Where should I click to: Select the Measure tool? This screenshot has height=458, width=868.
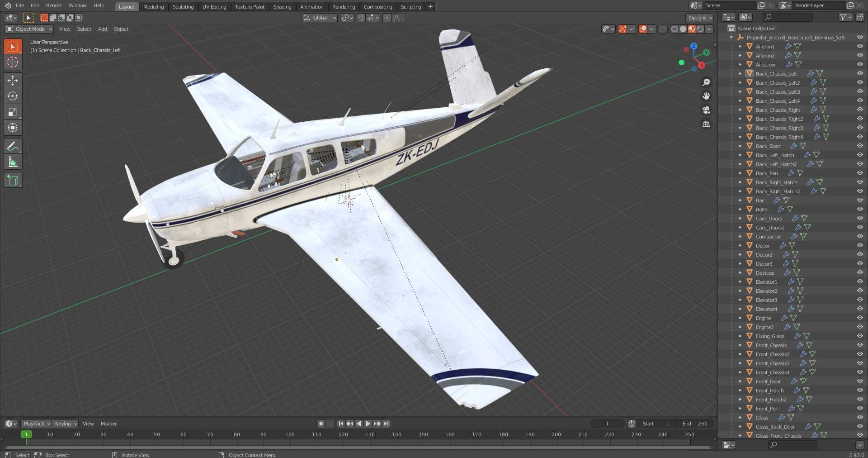click(x=13, y=162)
